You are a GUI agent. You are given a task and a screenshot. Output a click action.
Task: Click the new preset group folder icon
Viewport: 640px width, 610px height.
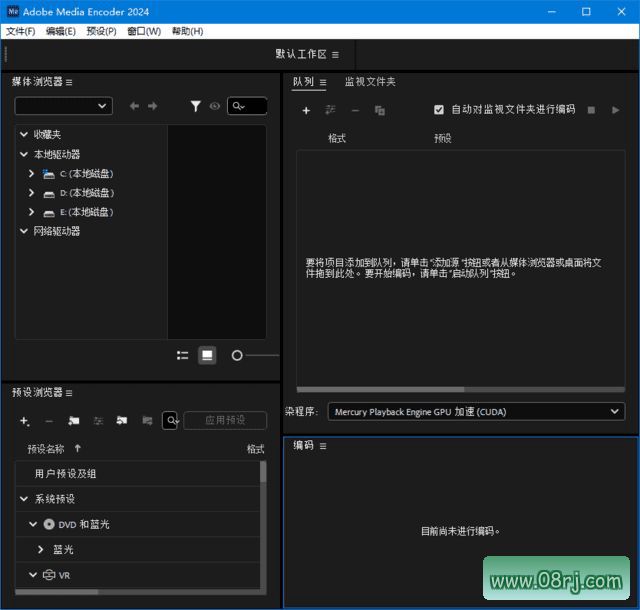pyautogui.click(x=74, y=421)
